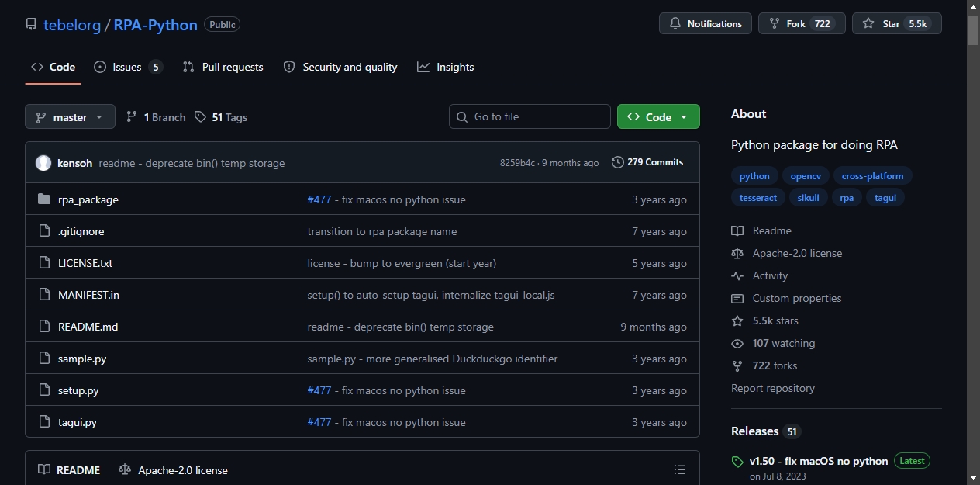980x485 pixels.
Task: Open Apache-2.0 license link in About
Action: click(x=786, y=253)
